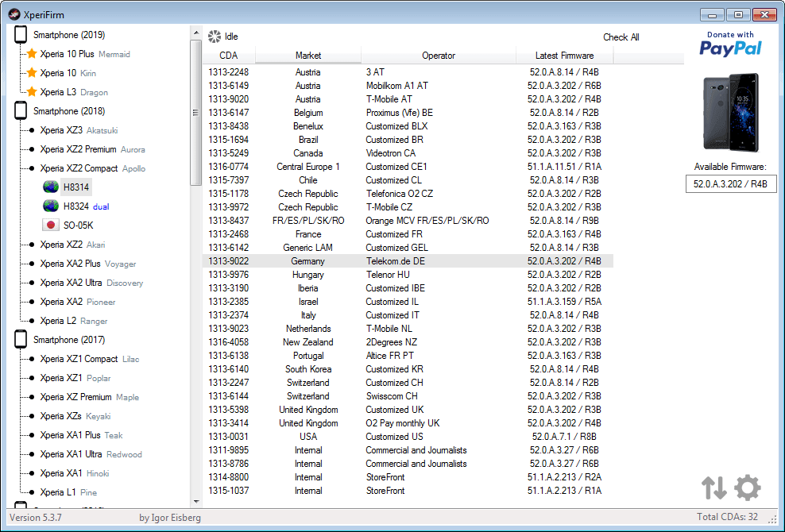
Task: Open Xperia L1 Pine entry
Action: [x=68, y=492]
